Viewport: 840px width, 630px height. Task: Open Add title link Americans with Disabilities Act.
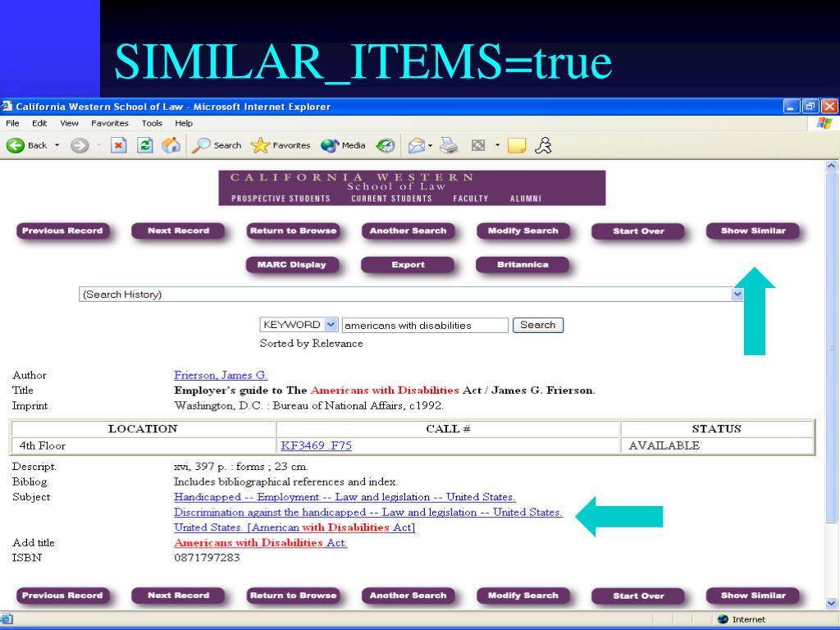(x=260, y=543)
